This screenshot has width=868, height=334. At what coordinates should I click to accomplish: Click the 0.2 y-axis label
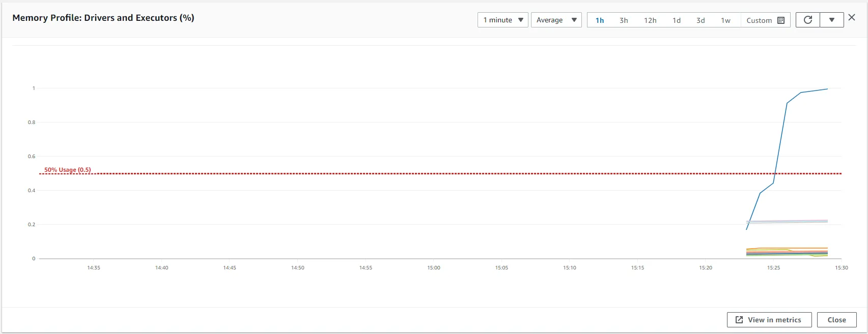point(32,225)
